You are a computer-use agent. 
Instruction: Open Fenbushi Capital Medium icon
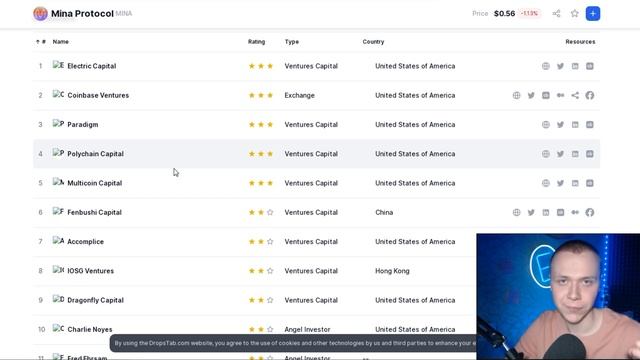575,212
